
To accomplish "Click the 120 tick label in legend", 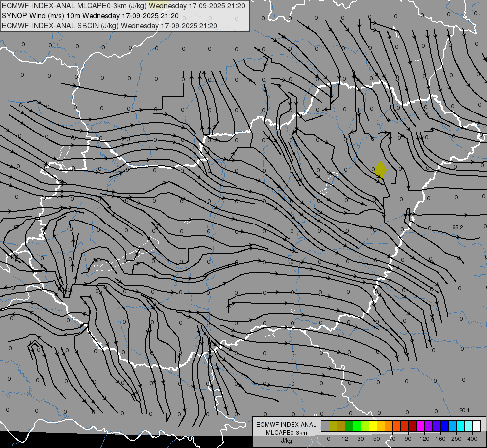I will point(424,439).
